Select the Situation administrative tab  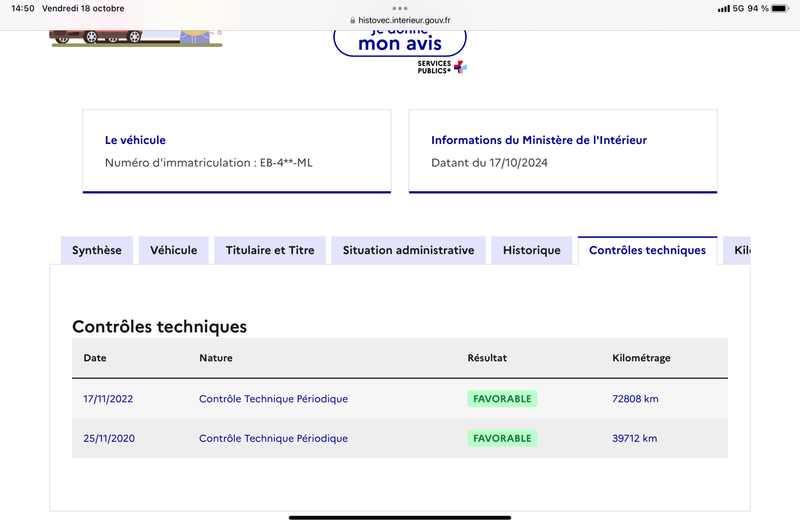(x=409, y=251)
